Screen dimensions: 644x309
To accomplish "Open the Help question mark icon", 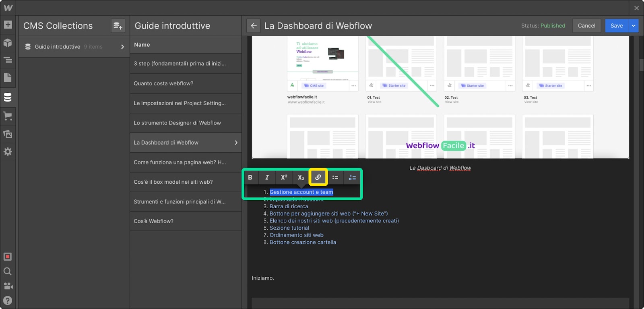I will (8, 301).
